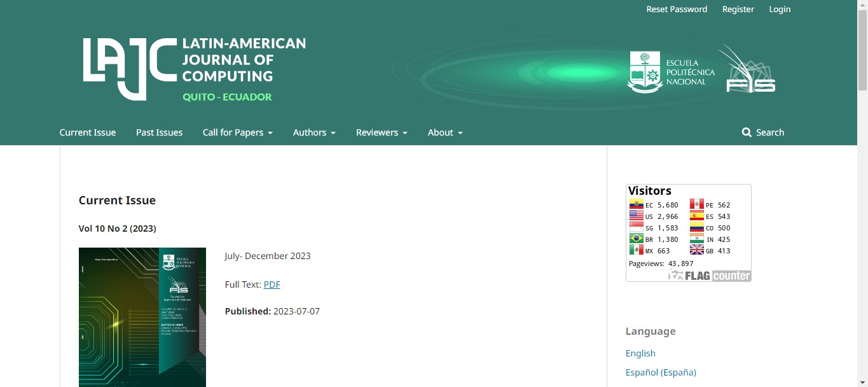Click the Flag Counter logo
The image size is (868, 387).
click(710, 276)
